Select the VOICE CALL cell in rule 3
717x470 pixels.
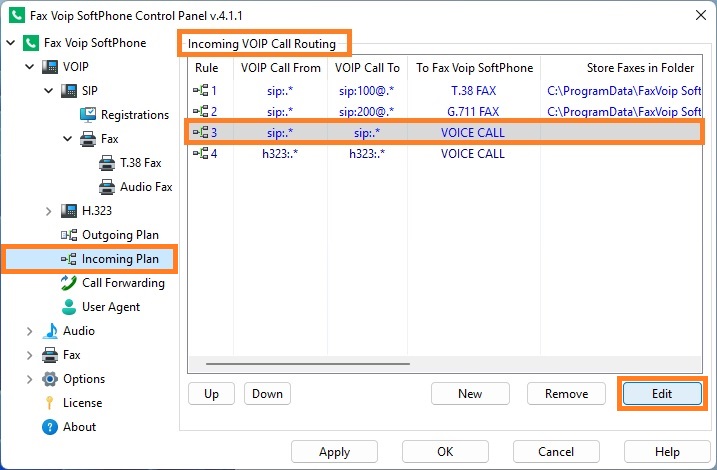[x=473, y=133]
